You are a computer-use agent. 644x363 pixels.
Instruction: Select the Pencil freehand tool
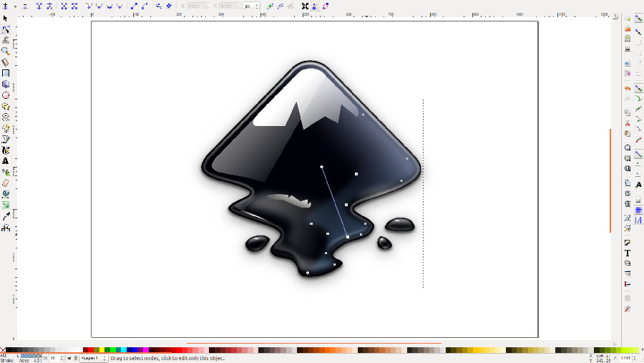5,128
